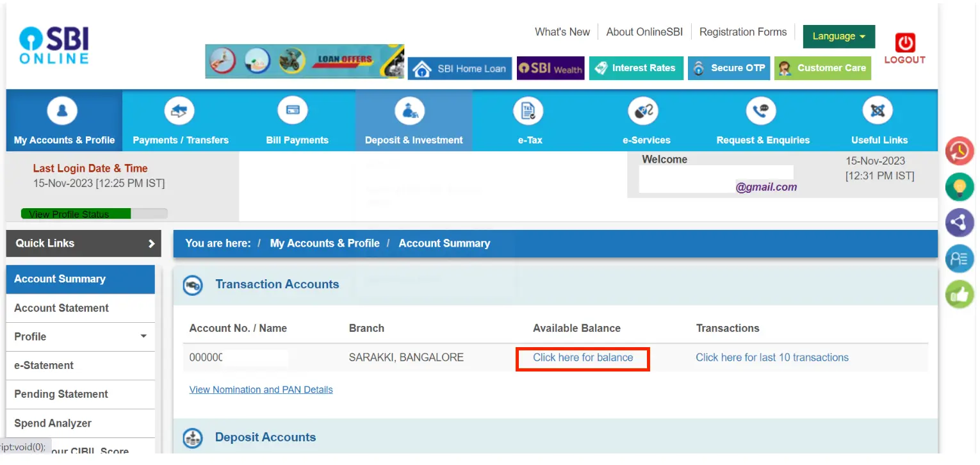Image resolution: width=980 pixels, height=465 pixels.
Task: Click My Accounts & Profile breadcrumb
Action: pyautogui.click(x=325, y=243)
